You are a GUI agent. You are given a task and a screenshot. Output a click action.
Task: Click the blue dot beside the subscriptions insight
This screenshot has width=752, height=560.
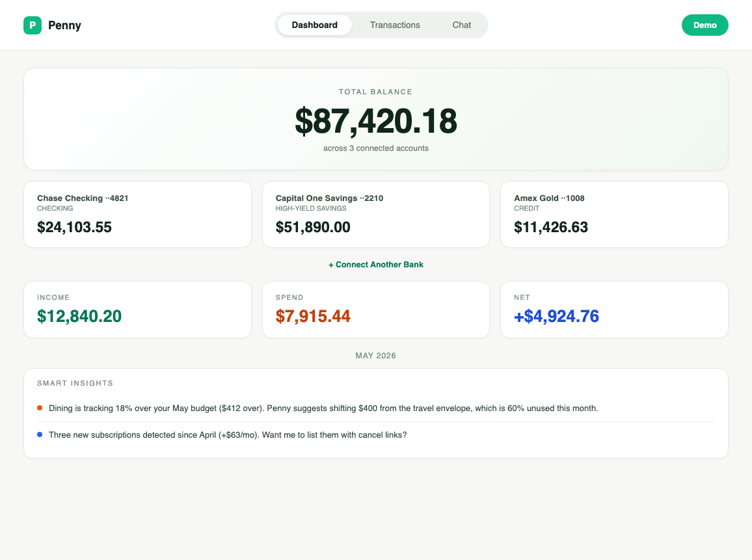point(40,434)
